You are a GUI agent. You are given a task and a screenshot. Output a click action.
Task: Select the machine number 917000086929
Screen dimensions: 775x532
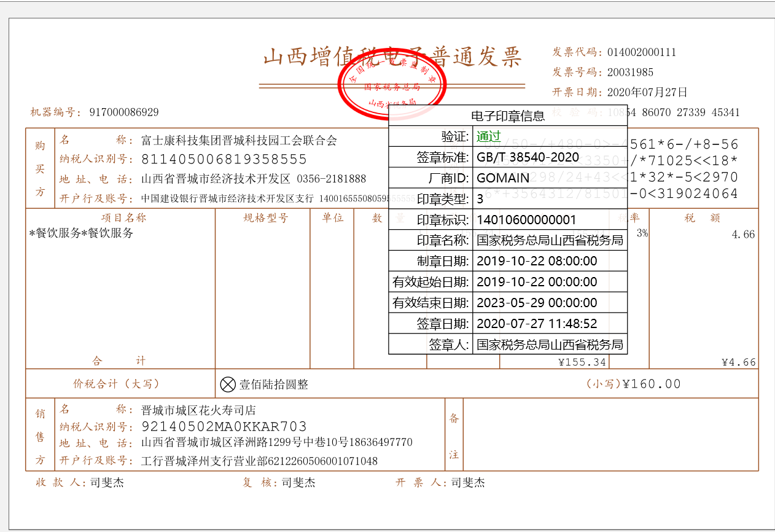[124, 112]
